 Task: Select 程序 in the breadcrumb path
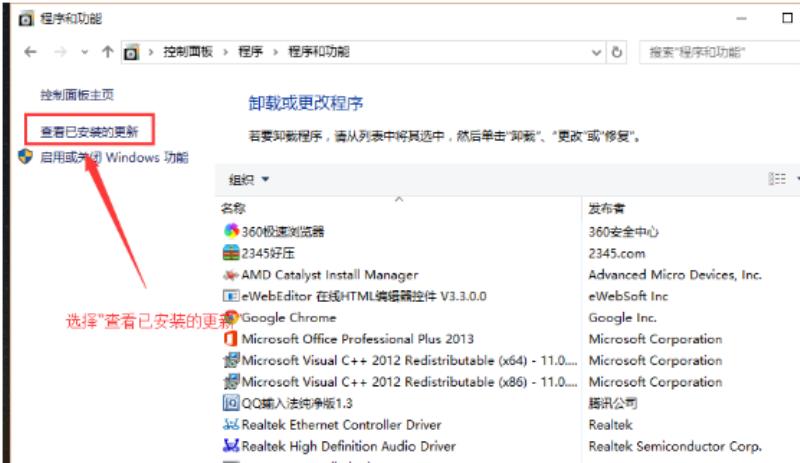click(x=251, y=52)
